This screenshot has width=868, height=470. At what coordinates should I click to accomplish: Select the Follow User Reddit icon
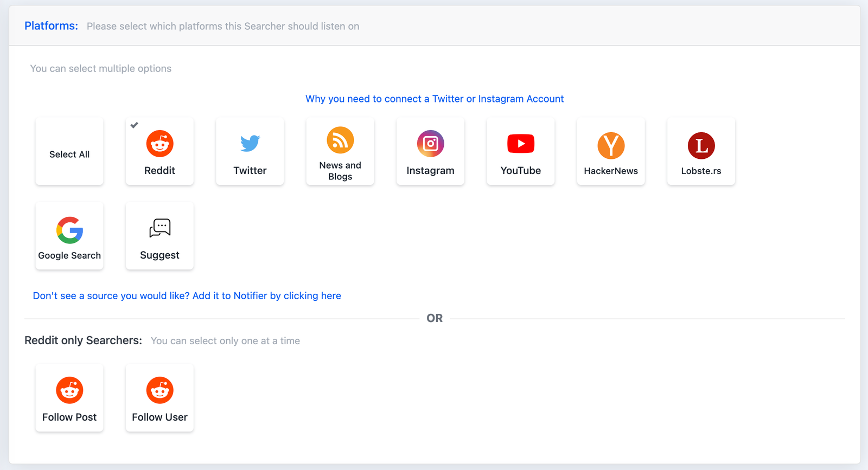point(159,390)
